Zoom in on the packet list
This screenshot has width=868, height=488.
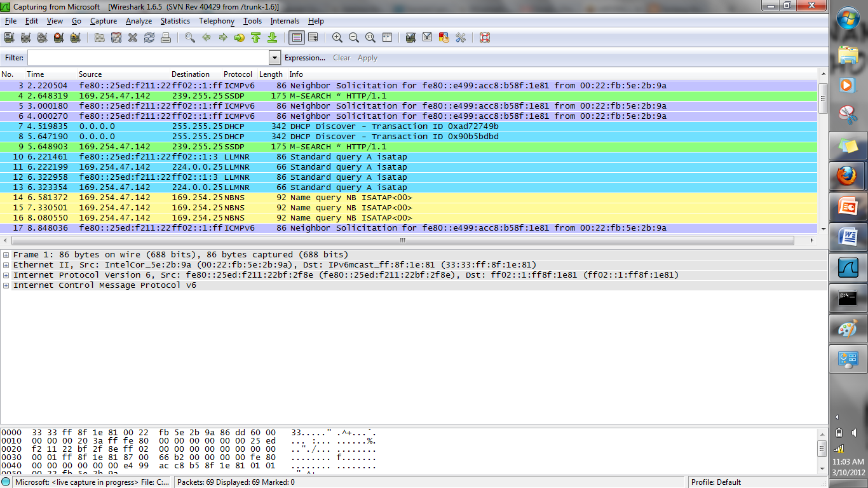[337, 38]
